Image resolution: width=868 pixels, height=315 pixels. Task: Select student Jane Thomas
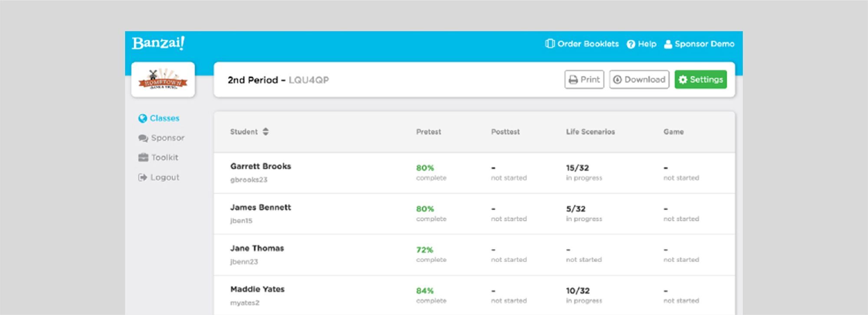(x=257, y=248)
